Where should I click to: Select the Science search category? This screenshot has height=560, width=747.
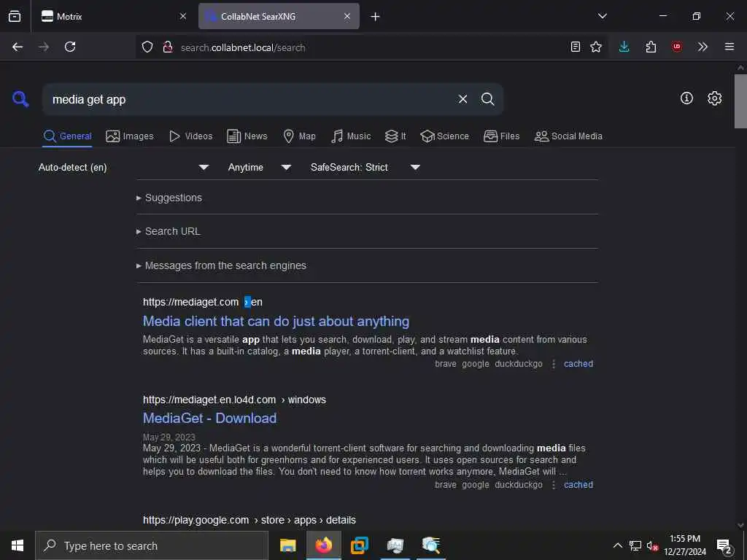click(x=445, y=136)
